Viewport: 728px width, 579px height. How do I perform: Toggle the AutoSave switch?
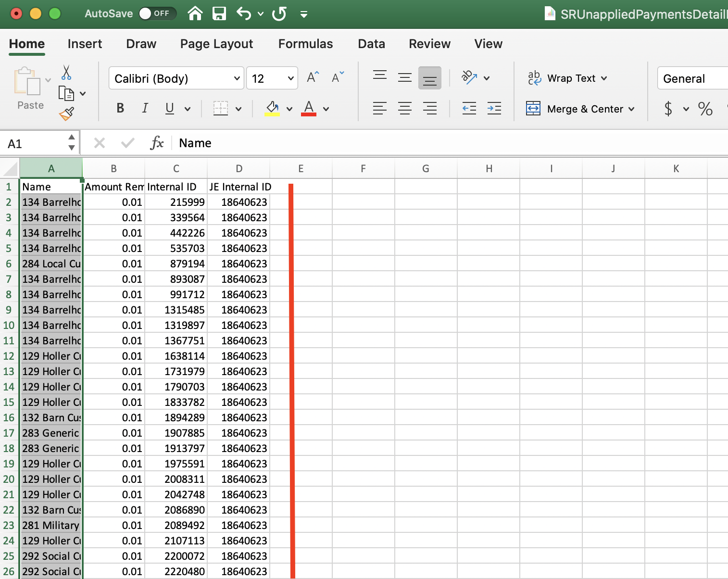[x=157, y=13]
